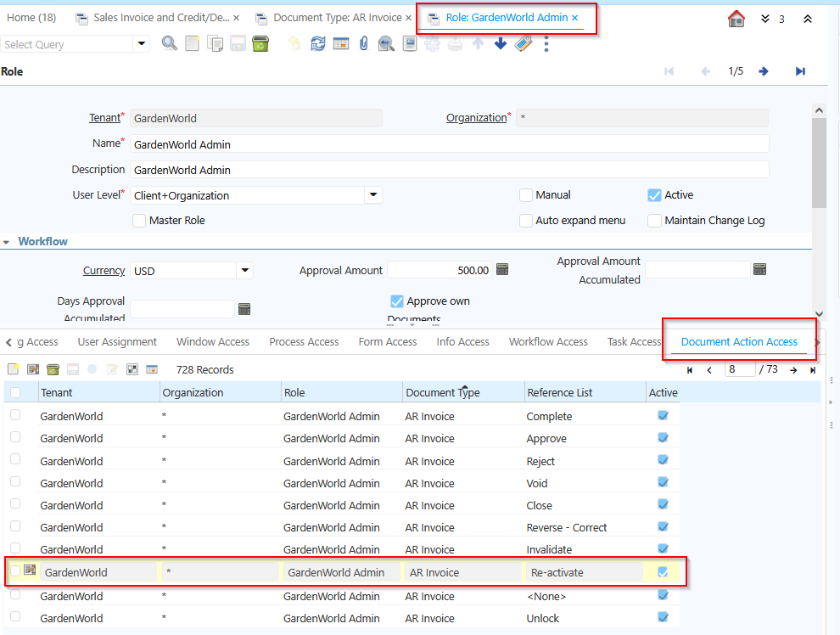Click the Zoom Across magnifier-arrow icon
This screenshot has width=840, height=635.
click(x=386, y=42)
